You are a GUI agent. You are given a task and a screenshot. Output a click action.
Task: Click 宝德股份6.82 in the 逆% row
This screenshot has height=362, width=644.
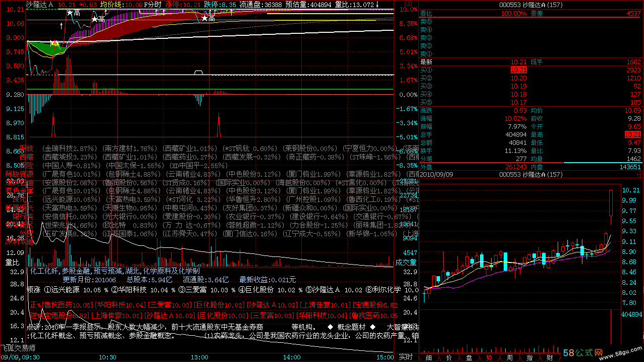click(x=67, y=315)
